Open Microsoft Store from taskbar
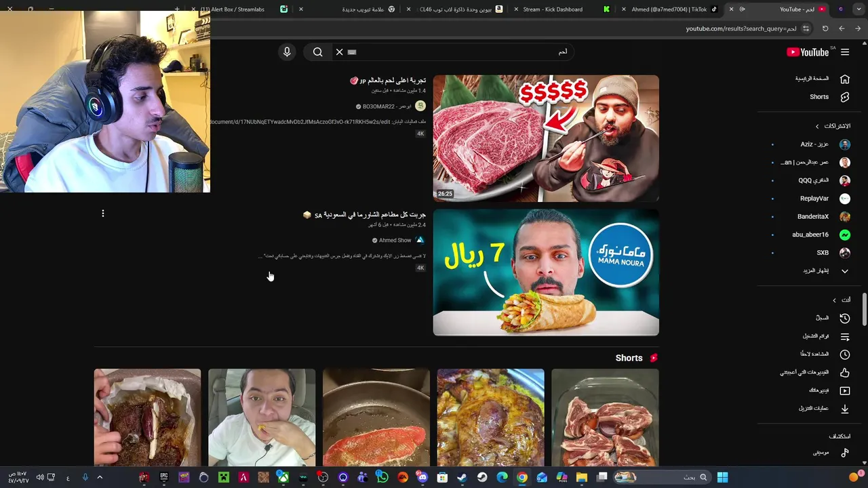The height and width of the screenshot is (488, 868). pyautogui.click(x=442, y=477)
